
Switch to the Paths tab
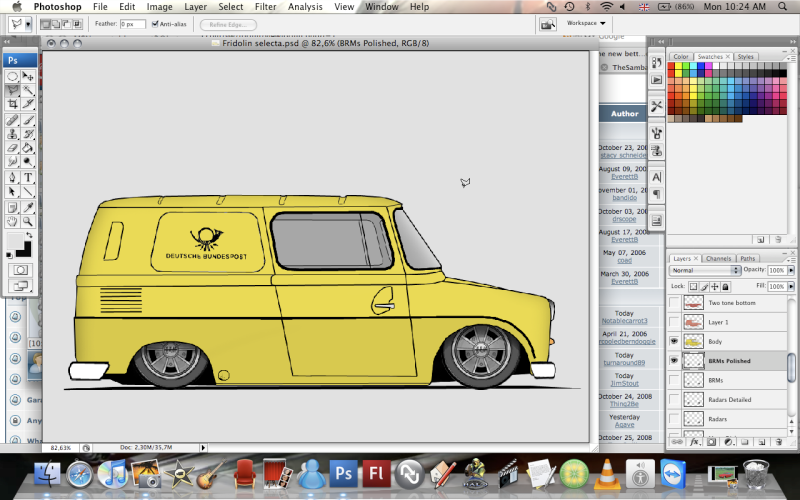pos(747,259)
